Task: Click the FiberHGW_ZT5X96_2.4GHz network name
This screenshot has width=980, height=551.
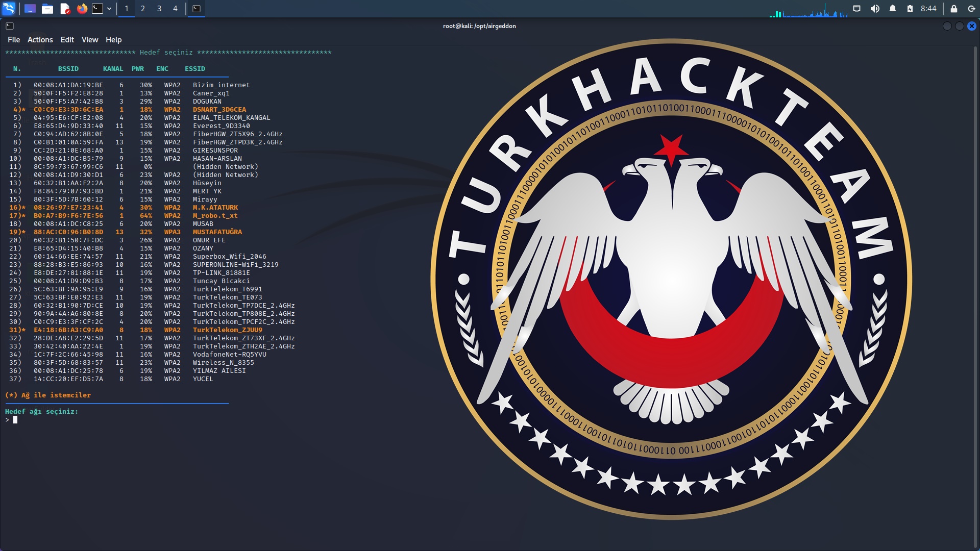Action: pos(238,134)
